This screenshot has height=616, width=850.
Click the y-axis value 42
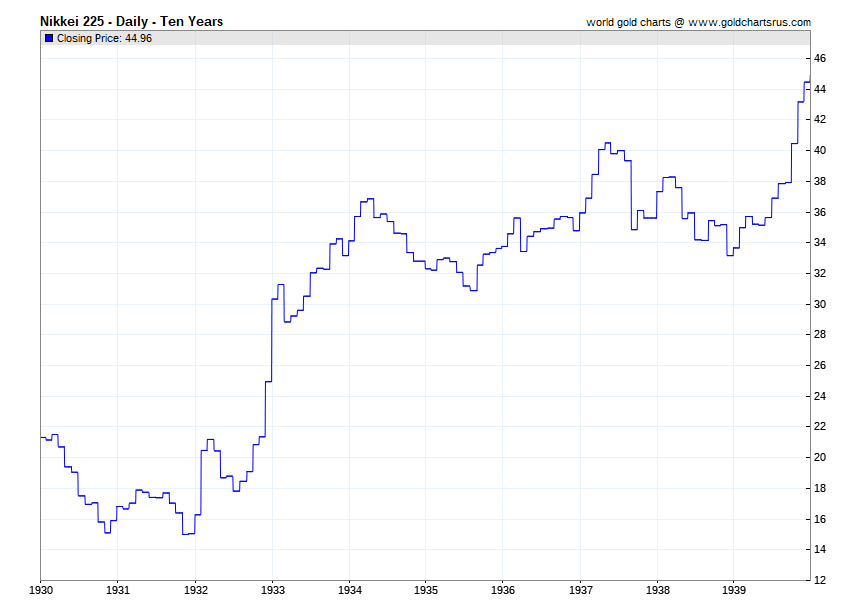[x=820, y=119]
